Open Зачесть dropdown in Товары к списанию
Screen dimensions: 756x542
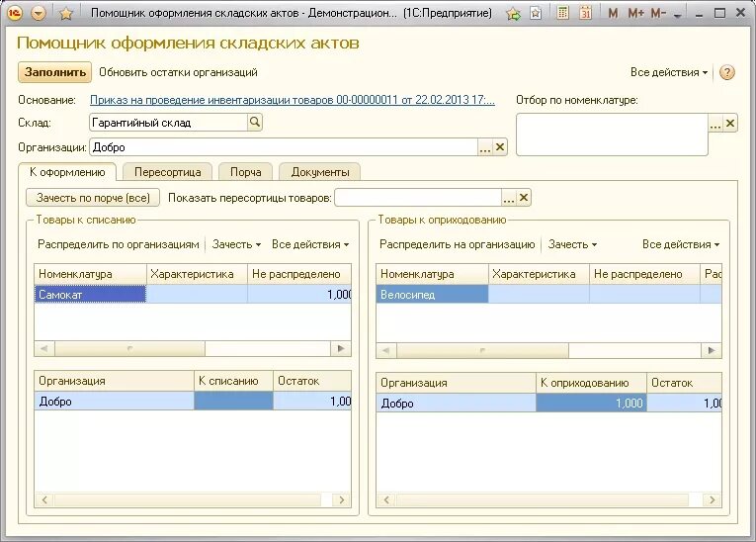coord(236,244)
